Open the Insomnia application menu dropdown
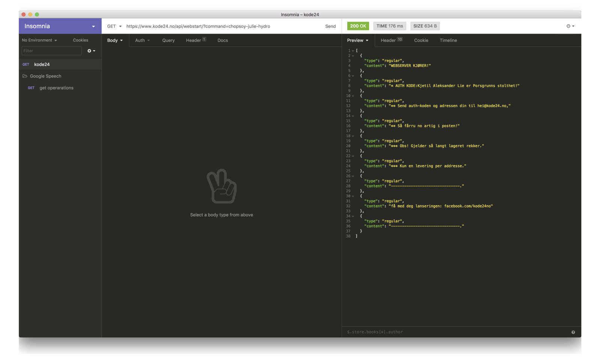 click(x=60, y=26)
